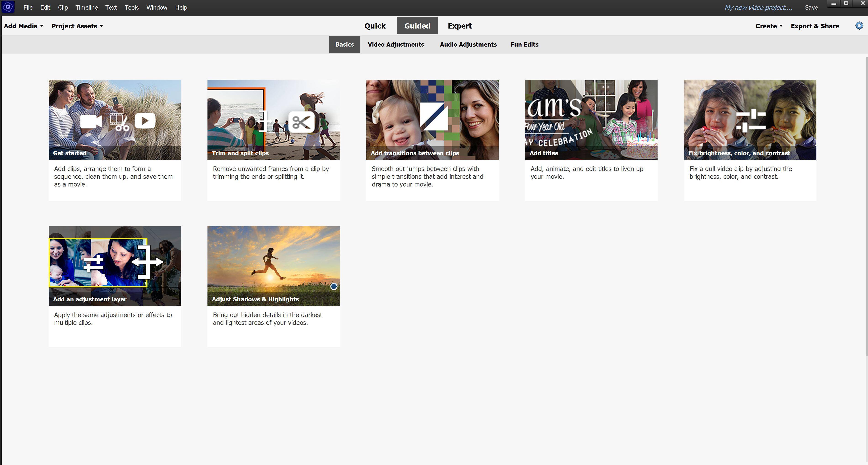Select the Fun Edits tab
Viewport: 868px width, 465px height.
524,45
